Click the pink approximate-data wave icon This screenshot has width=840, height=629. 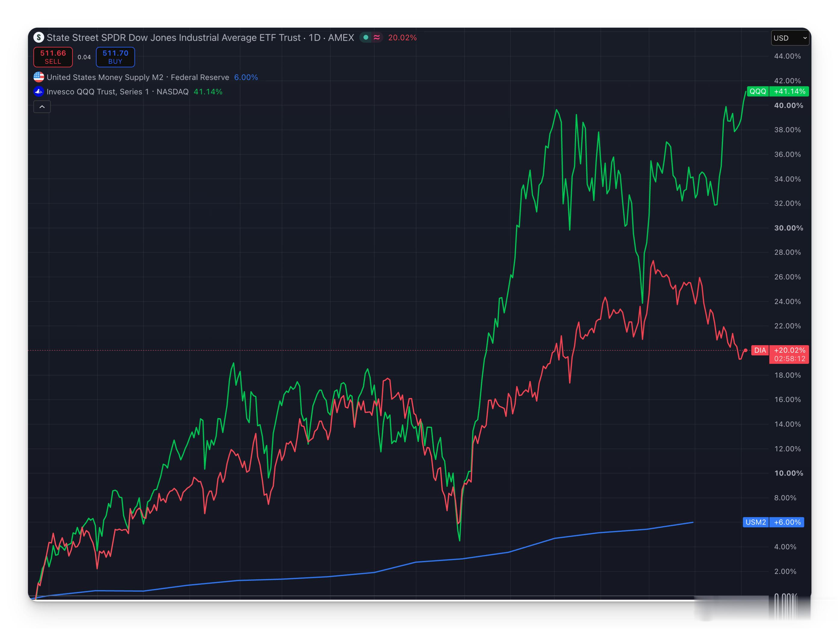(x=377, y=38)
